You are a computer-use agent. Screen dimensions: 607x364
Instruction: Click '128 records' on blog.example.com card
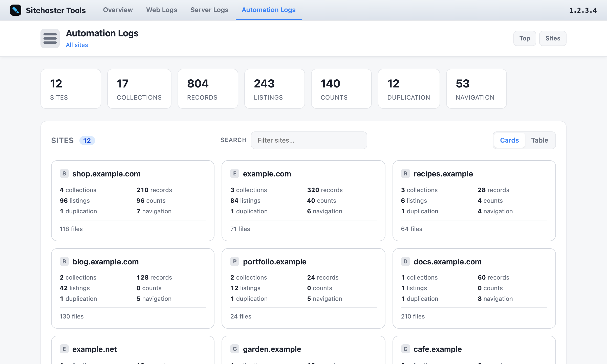tap(154, 277)
